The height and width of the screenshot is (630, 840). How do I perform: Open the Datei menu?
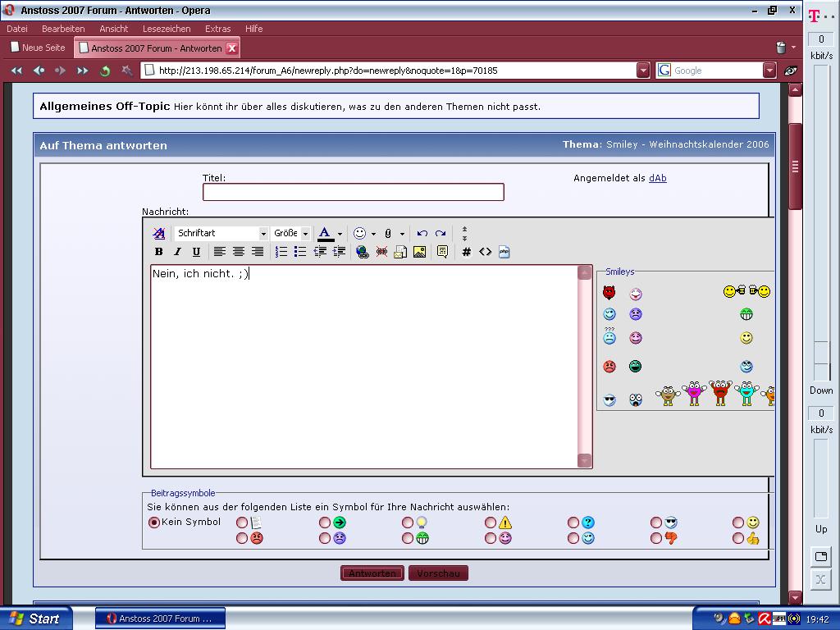click(x=17, y=29)
